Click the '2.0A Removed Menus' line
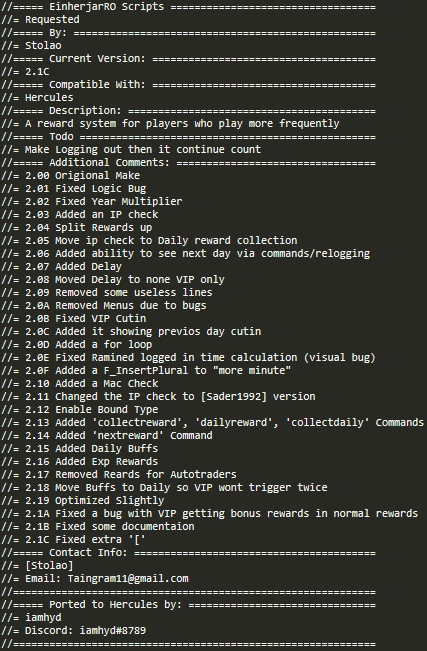Screen dimensions: 427x651 pos(104,306)
